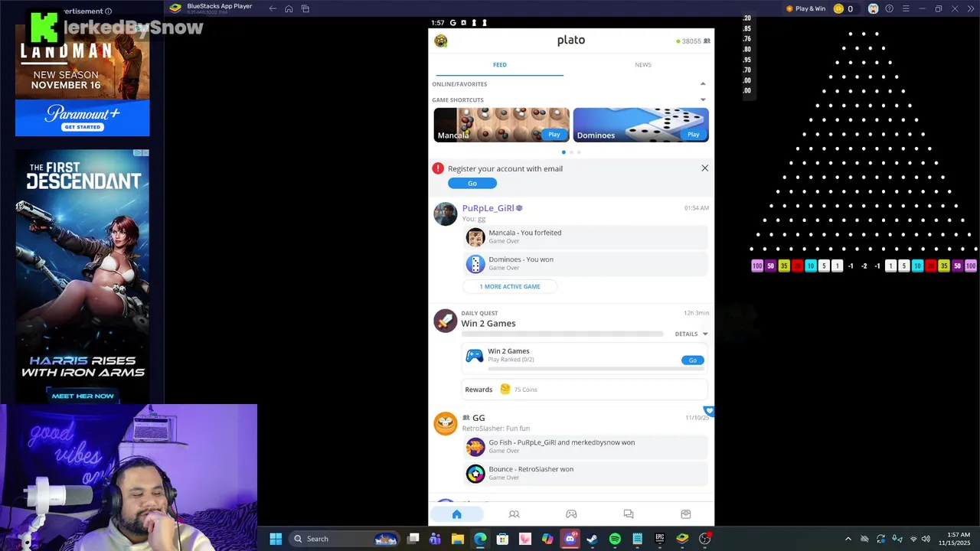
Task: Click the Daily Quest sword icon
Action: 445,321
